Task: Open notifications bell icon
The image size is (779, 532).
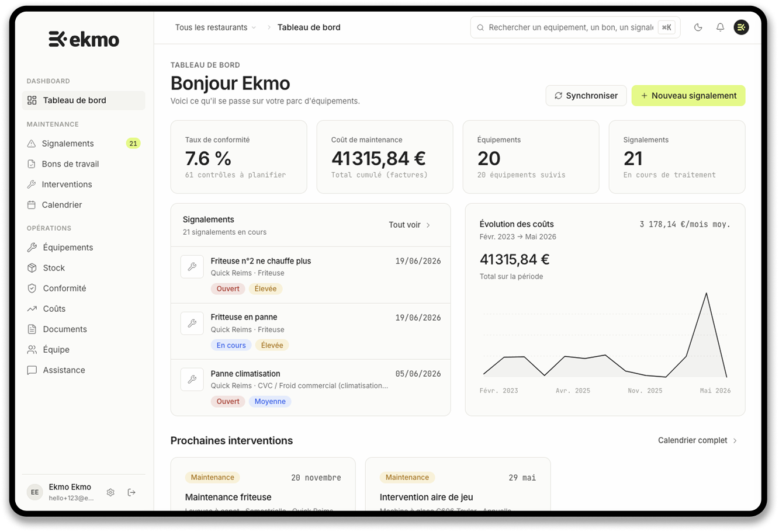Action: [720, 27]
